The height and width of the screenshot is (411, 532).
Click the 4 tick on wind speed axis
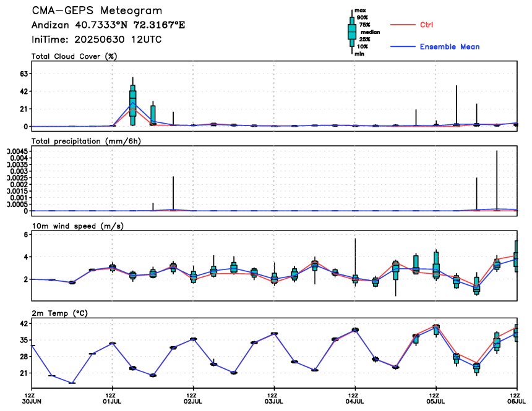click(x=27, y=256)
